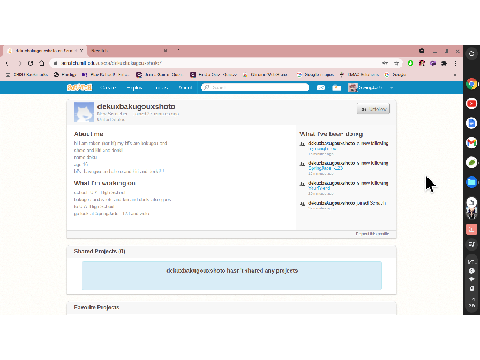The height and width of the screenshot is (360, 480).
Task: Open the Create menu item in Scratch navbar
Action: click(108, 88)
